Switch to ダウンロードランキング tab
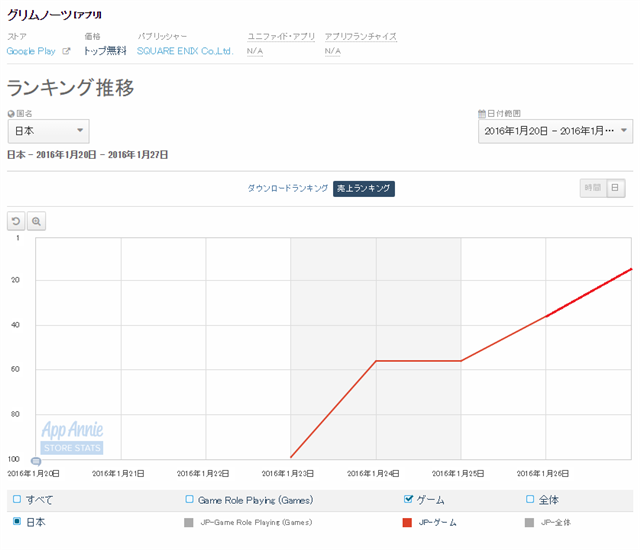Image resolution: width=640 pixels, height=550 pixels. point(287,188)
